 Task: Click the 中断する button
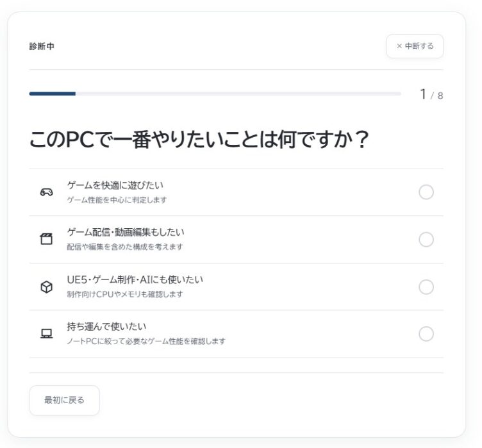(x=415, y=46)
